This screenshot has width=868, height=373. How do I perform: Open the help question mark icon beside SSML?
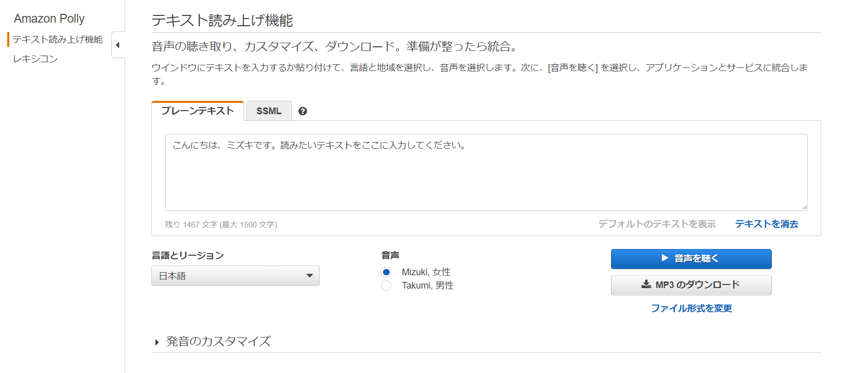(303, 111)
